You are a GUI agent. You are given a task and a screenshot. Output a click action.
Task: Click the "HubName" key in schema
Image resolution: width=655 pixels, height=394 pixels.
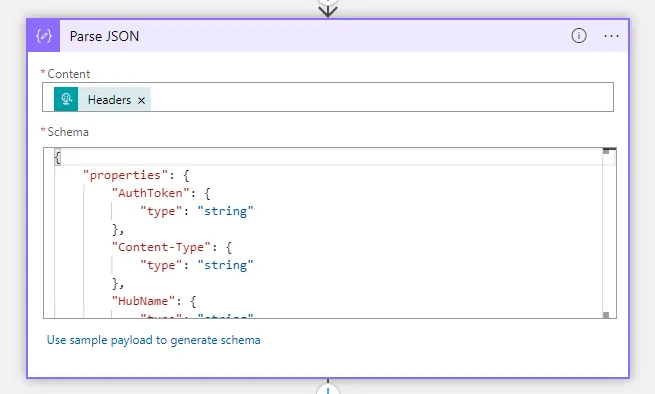143,301
